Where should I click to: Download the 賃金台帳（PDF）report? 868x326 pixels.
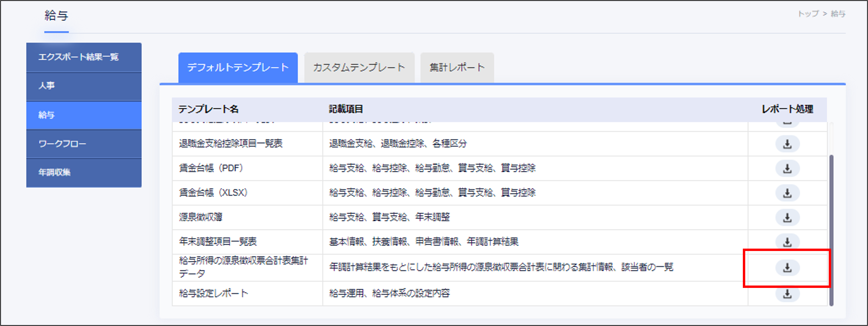click(788, 168)
